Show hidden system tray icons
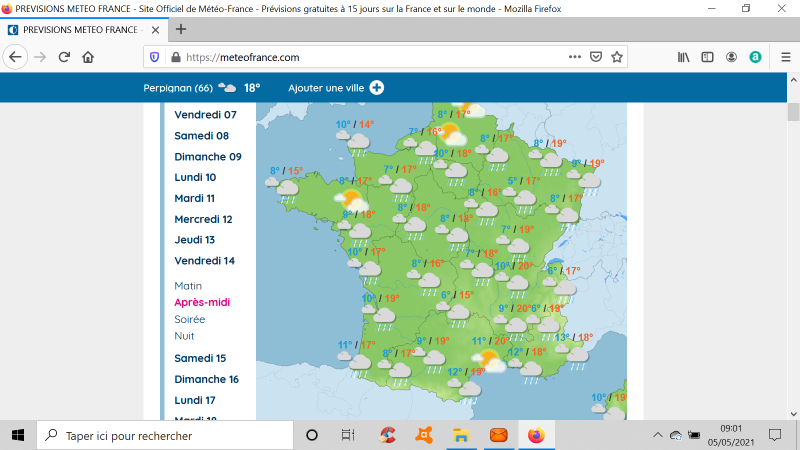The height and width of the screenshot is (450, 800). [x=658, y=435]
